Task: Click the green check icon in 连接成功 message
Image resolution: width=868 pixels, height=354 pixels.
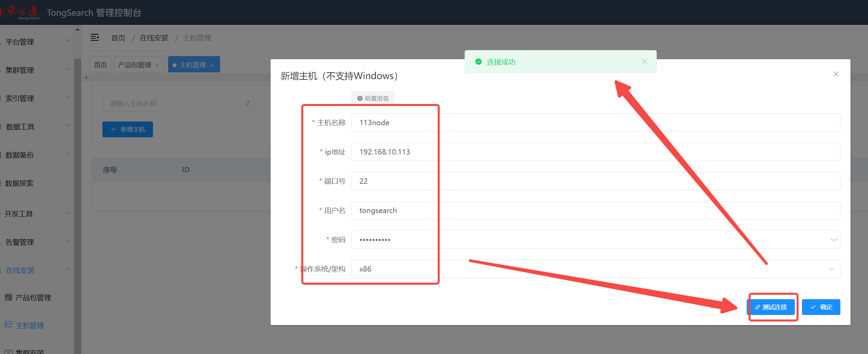Action: [478, 62]
